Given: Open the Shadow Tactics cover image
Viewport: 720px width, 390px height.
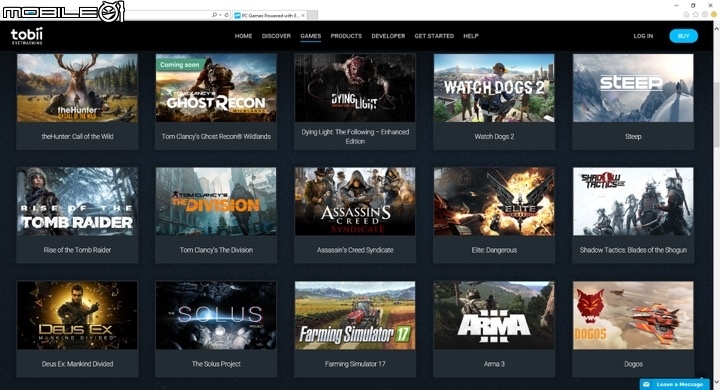Looking at the screenshot, I should pos(633,201).
